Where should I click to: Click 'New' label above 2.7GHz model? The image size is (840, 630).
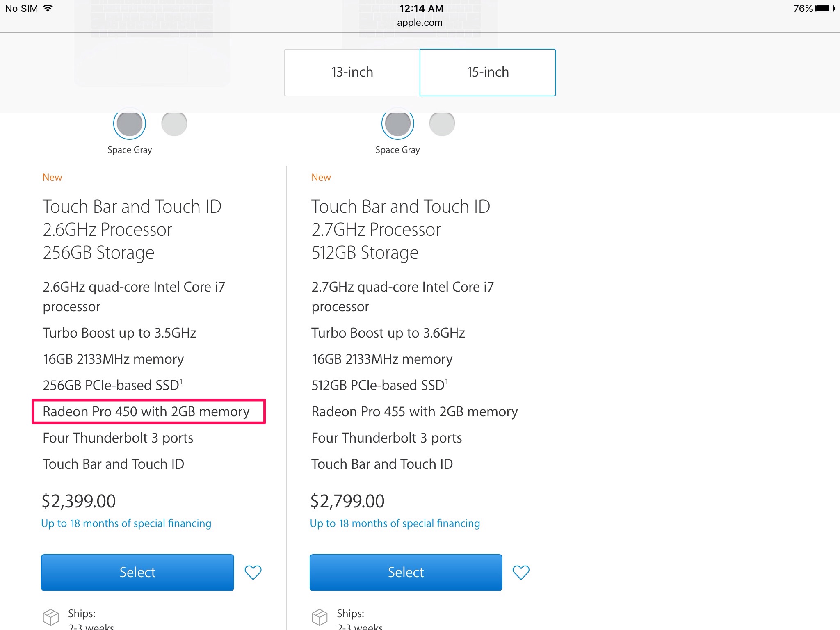point(321,178)
